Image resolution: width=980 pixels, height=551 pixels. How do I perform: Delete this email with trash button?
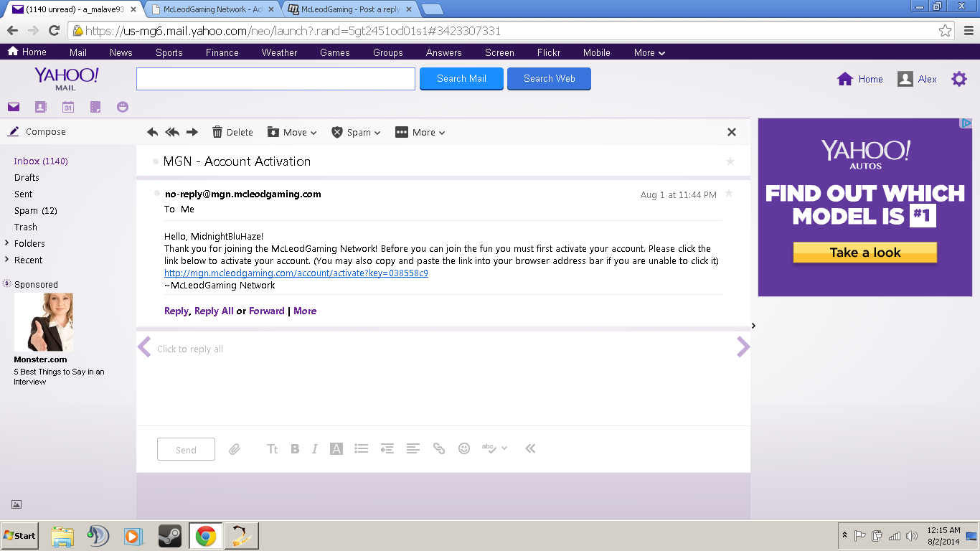[x=232, y=132]
